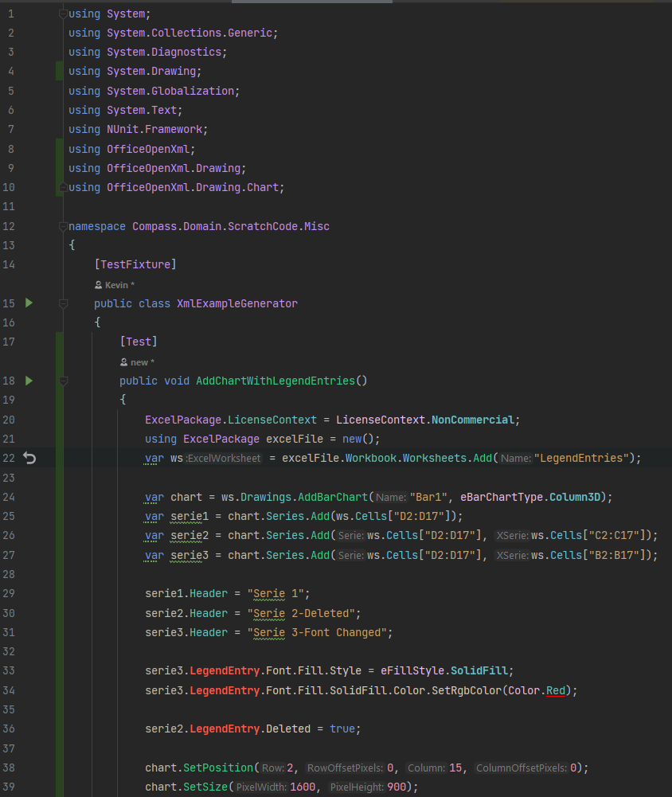This screenshot has width=672, height=797.
Task: Collapse the AddChartWithLegendEntries method body
Action: 62,381
